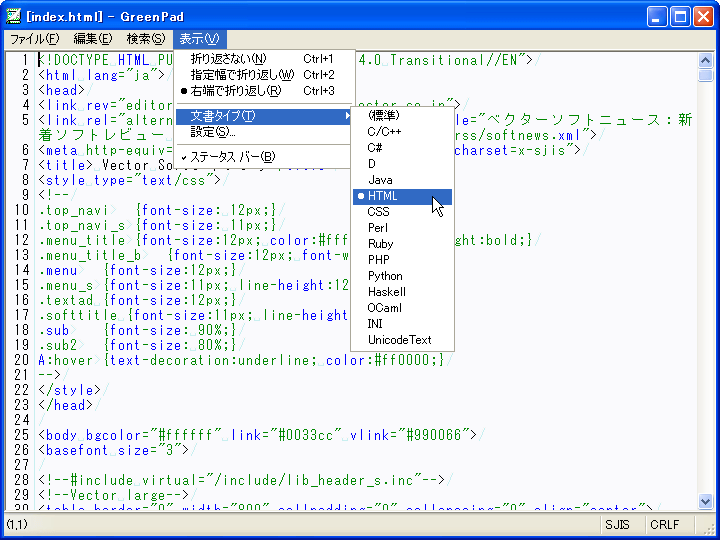The image size is (720, 540).
Task: Minimize the GreenPad window
Action: click(x=657, y=17)
